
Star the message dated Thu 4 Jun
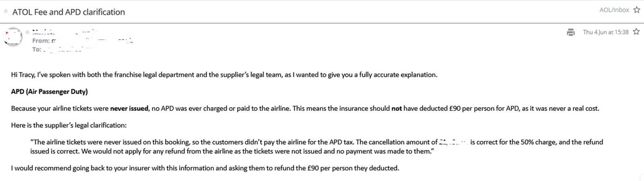coord(636,31)
